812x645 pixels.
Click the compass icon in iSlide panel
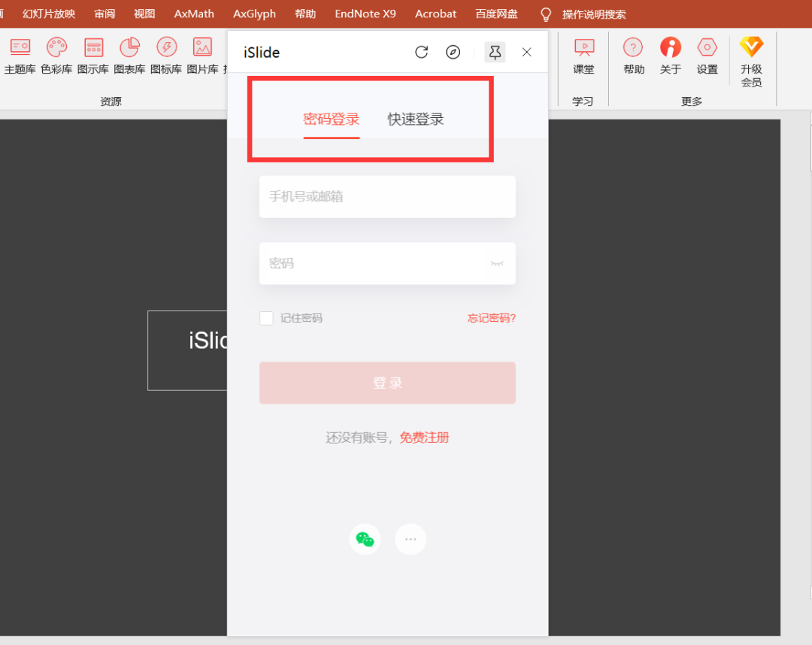(x=453, y=53)
